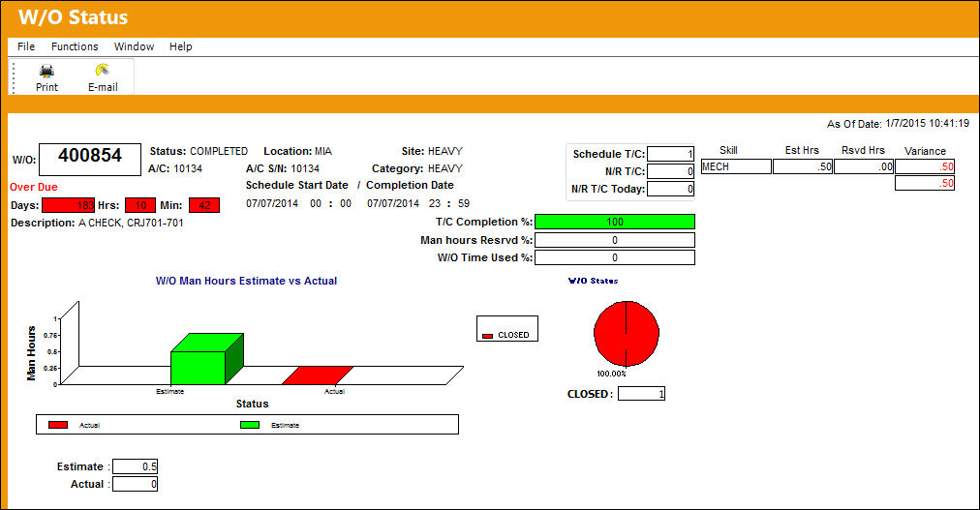
Task: Click the toolbar drag handle dots
Action: [14, 78]
